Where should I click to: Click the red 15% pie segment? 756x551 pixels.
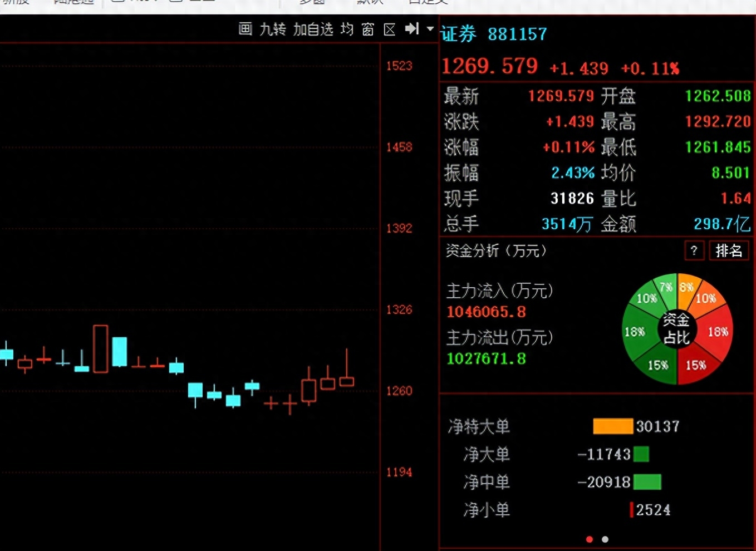(x=695, y=365)
